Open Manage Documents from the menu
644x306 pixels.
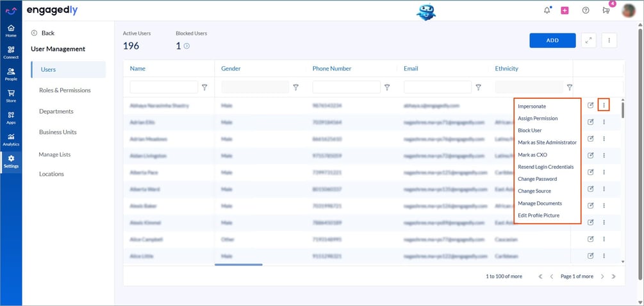coord(540,203)
